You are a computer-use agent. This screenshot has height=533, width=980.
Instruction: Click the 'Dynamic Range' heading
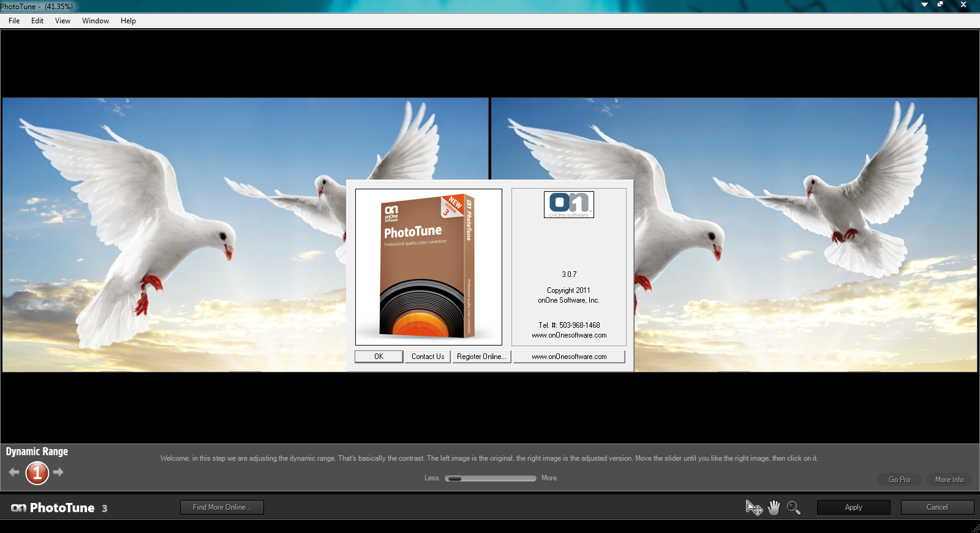coord(37,452)
